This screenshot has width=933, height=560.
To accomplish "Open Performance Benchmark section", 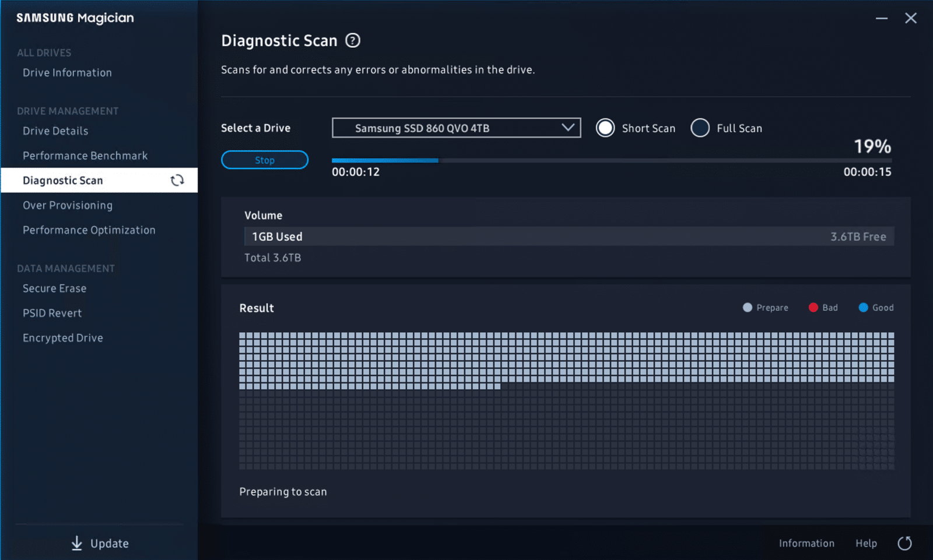I will [85, 156].
